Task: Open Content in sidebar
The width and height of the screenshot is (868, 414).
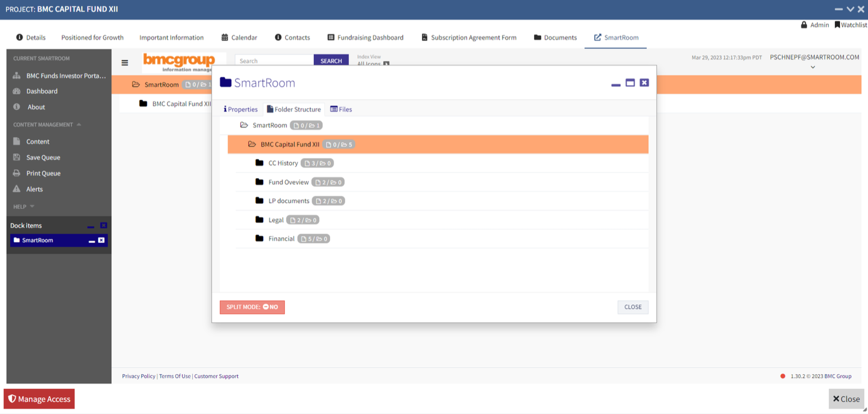Action: pyautogui.click(x=31, y=142)
